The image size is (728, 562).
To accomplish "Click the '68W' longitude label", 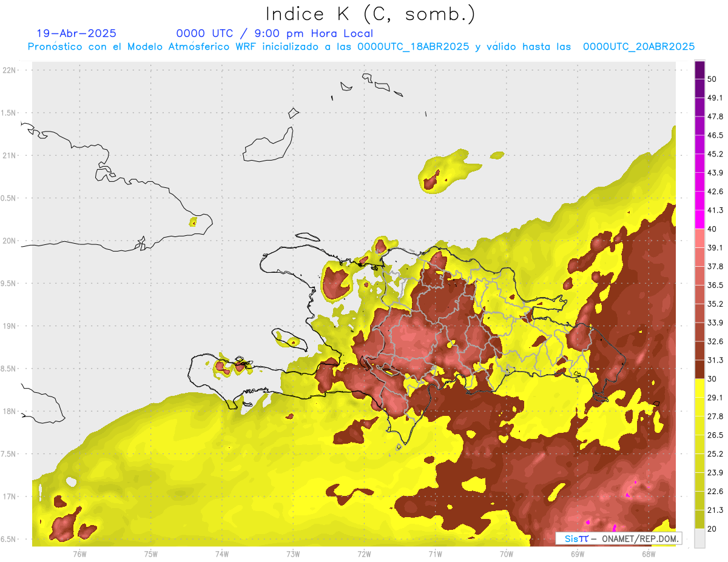I will [649, 554].
